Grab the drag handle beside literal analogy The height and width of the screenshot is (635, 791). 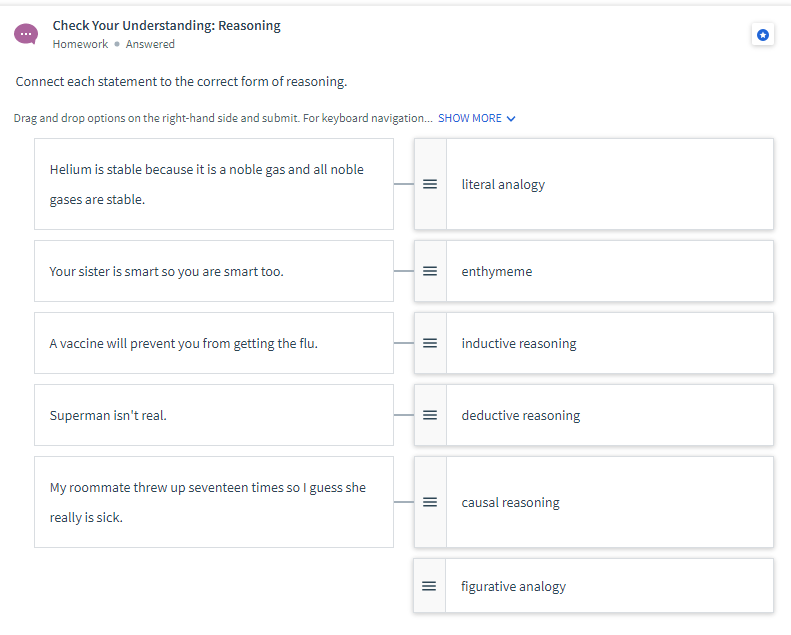430,184
